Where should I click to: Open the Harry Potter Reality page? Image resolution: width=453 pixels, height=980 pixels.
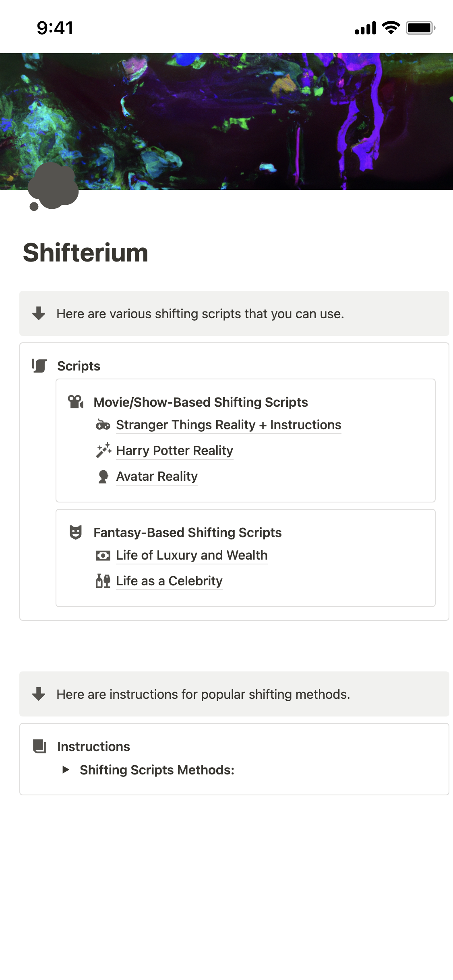tap(175, 451)
